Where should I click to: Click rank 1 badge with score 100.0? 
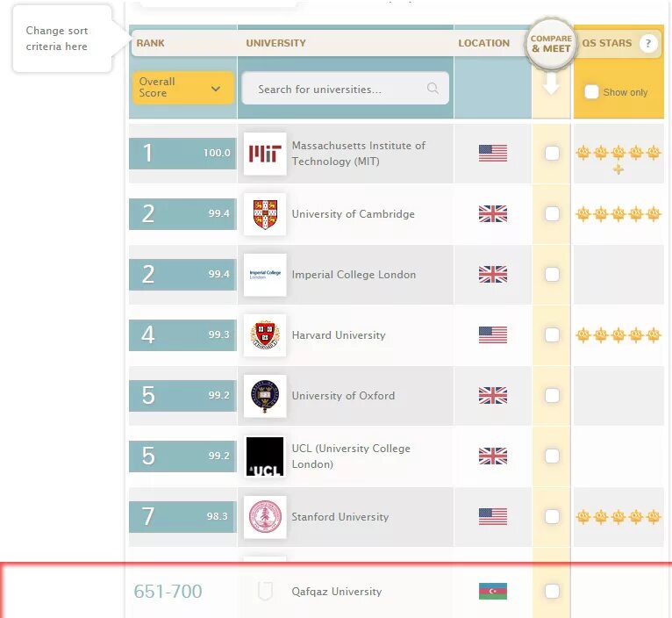(182, 153)
